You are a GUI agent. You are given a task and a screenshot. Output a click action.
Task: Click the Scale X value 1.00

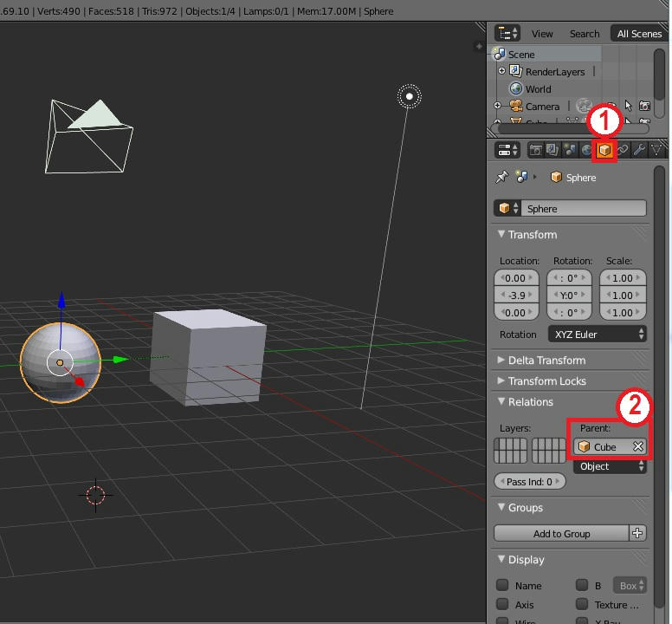coord(623,278)
